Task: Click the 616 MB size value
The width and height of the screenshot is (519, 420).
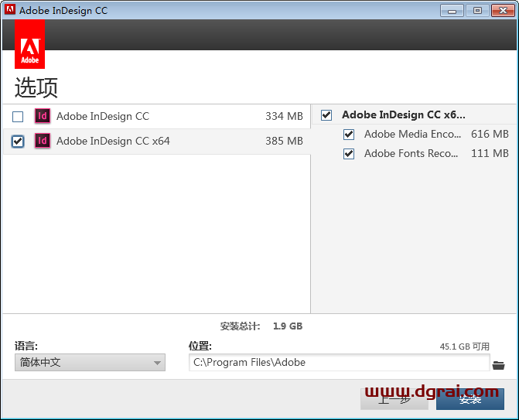Action: point(490,134)
